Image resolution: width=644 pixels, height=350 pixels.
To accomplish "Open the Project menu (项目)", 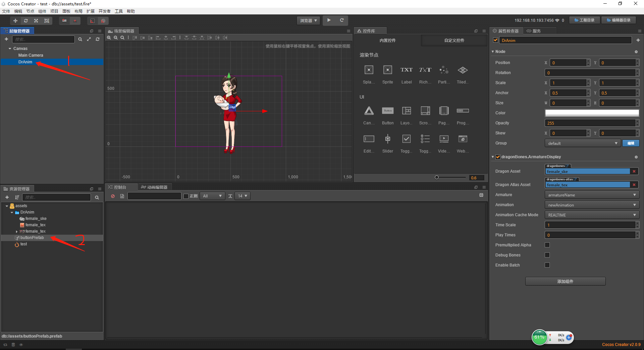I will tap(54, 11).
